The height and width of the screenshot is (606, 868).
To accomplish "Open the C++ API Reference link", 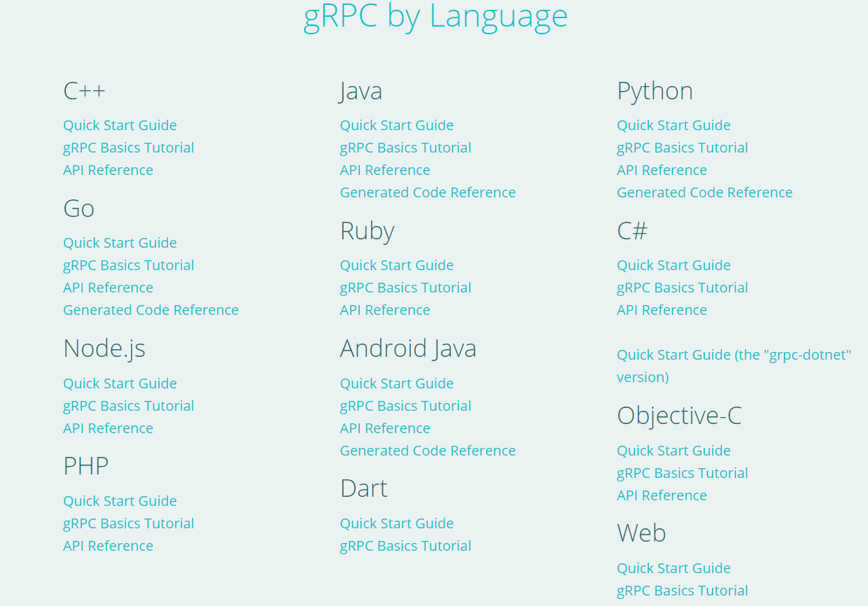I will point(108,170).
